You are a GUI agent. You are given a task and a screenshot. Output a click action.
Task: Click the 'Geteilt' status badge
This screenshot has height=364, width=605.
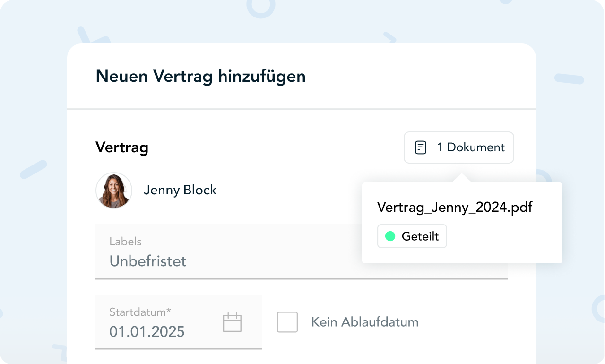pos(412,236)
